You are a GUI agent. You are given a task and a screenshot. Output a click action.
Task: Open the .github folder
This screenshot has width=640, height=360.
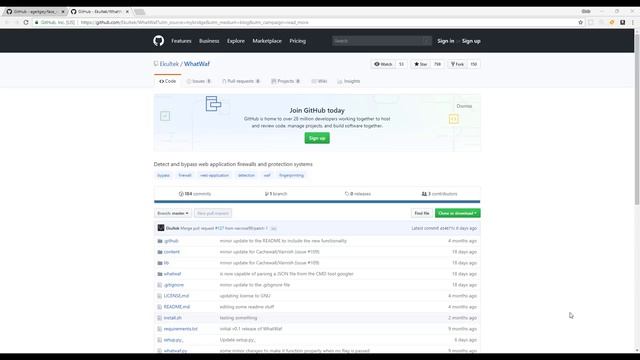pos(171,241)
